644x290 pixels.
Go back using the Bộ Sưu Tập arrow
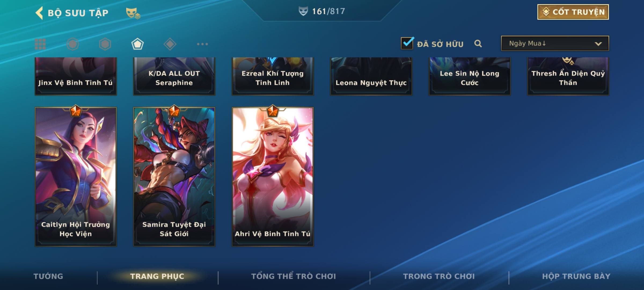(x=39, y=13)
